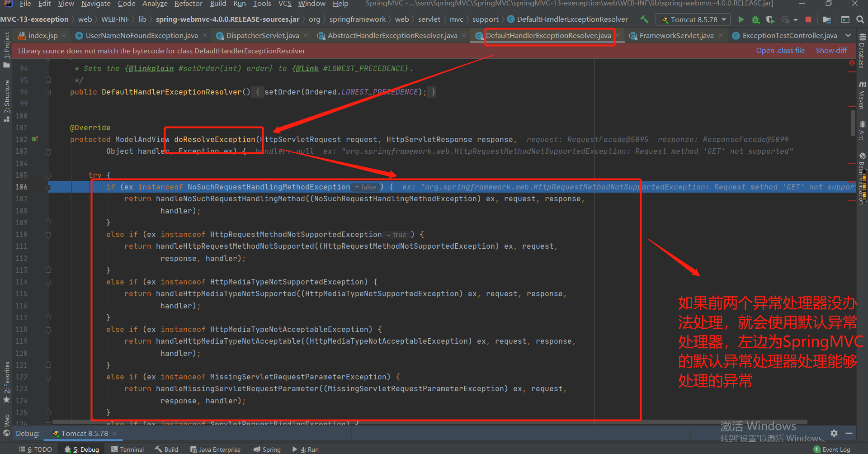Click the override gutter icon on line 102

tap(35, 139)
